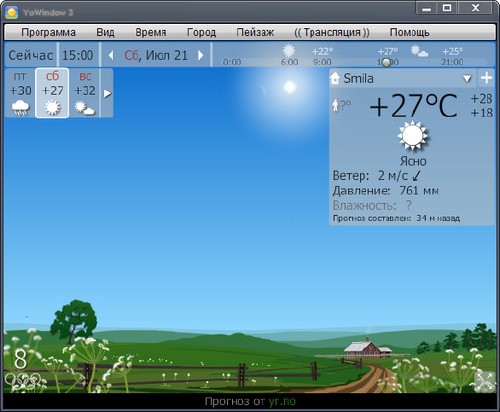
Task: Open the yr.no forecast link
Action: pyautogui.click(x=282, y=401)
